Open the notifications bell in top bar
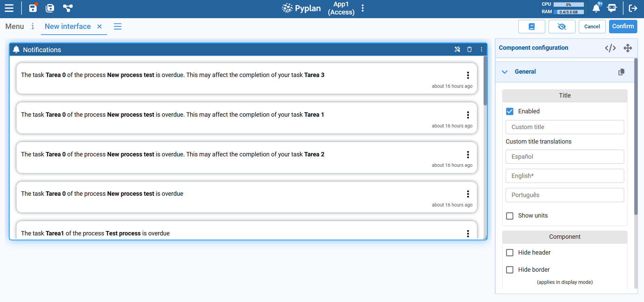 pos(596,8)
